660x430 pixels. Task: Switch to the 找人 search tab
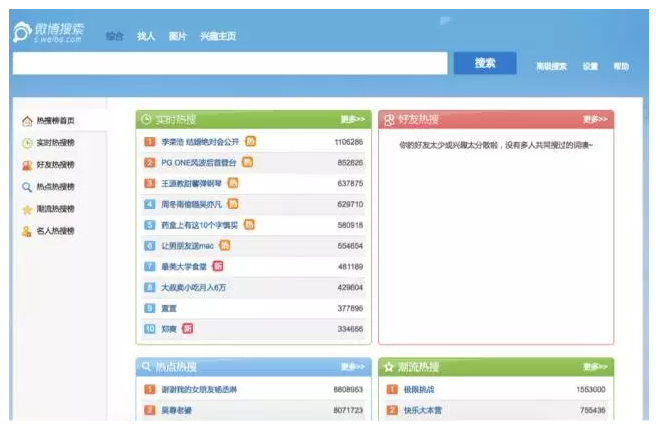(x=146, y=37)
